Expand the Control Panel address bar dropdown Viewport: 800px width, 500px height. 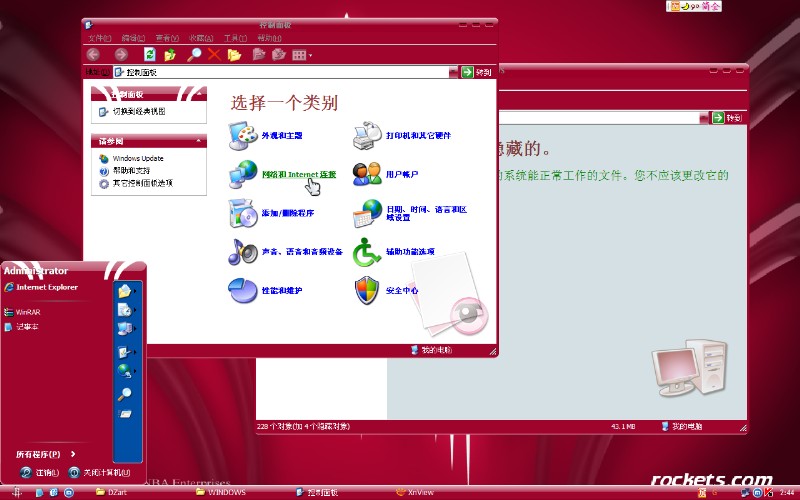tap(453, 72)
